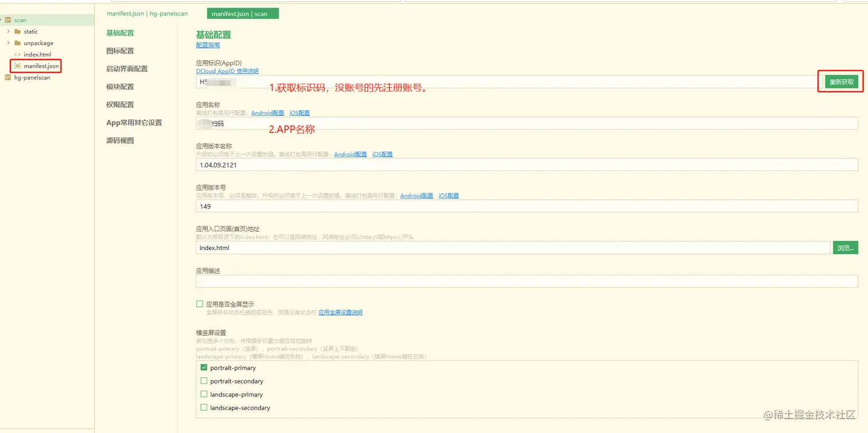868x433 pixels.
Task: Open the 基础配置 section in the sidebar
Action: tap(120, 33)
